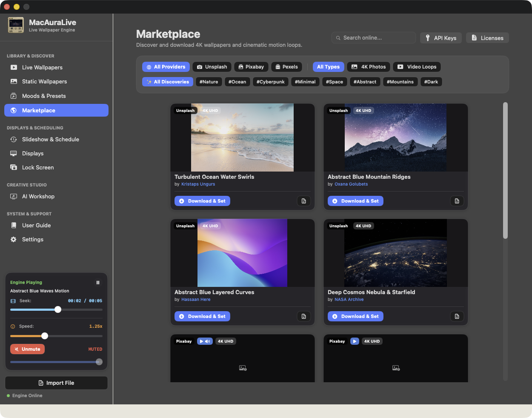This screenshot has width=532, height=418.
Task: Click license icon on Mountain Ridges card
Action: point(457,201)
